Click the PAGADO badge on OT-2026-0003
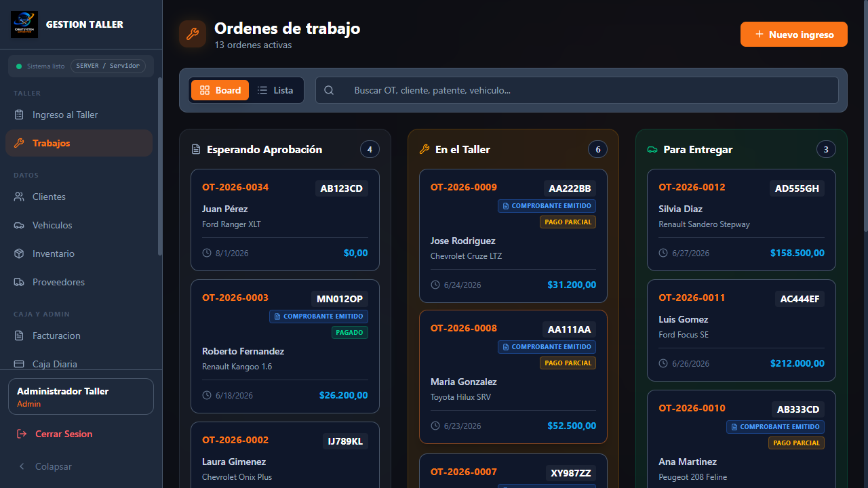 (x=350, y=333)
